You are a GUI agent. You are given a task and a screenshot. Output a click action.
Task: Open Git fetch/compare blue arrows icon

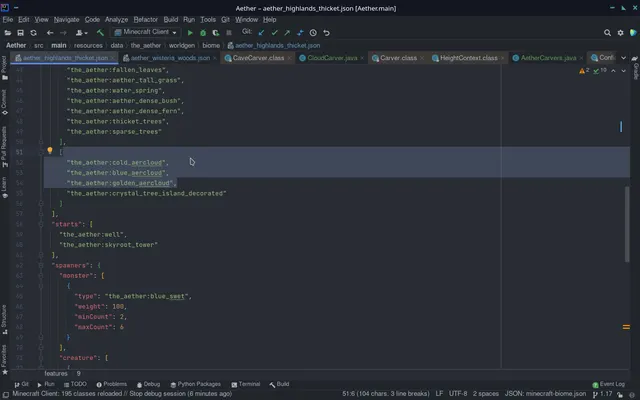tap(300, 33)
